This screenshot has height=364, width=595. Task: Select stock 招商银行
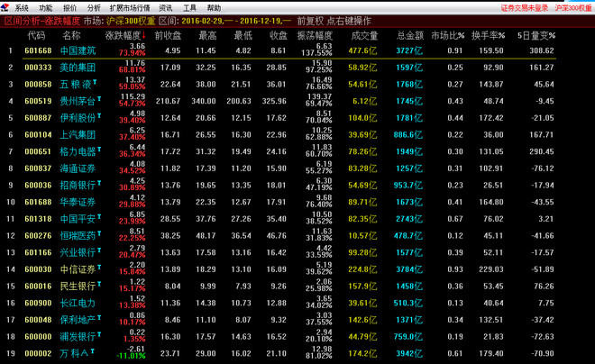click(78, 185)
